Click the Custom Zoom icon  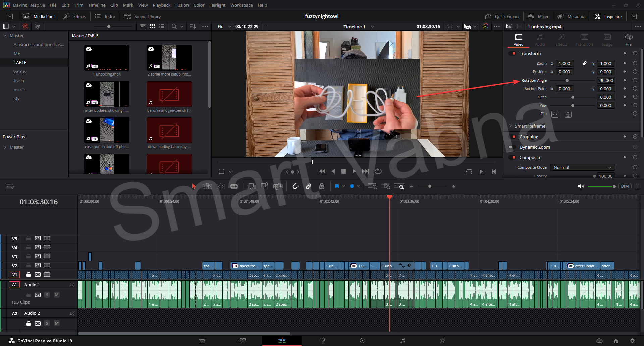tap(399, 186)
